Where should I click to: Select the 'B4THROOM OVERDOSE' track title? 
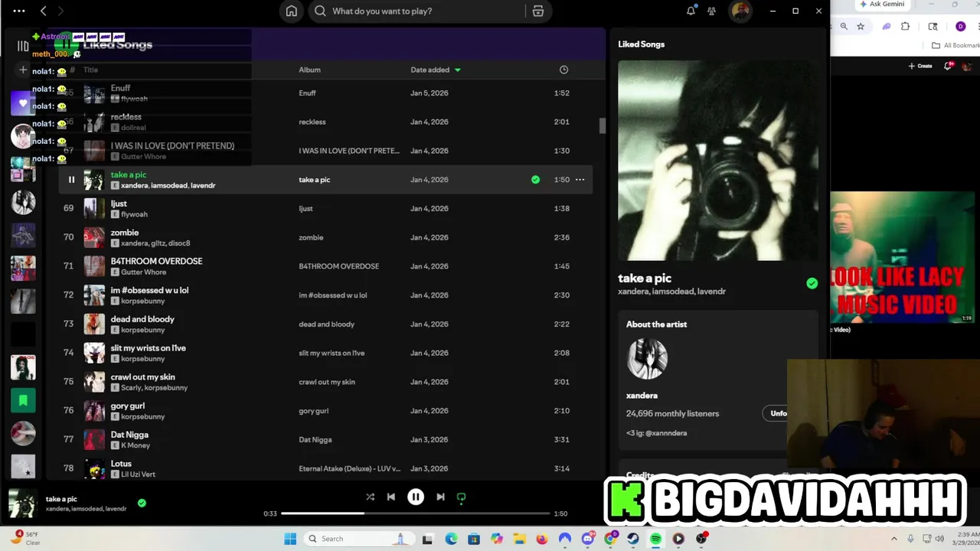click(x=156, y=261)
